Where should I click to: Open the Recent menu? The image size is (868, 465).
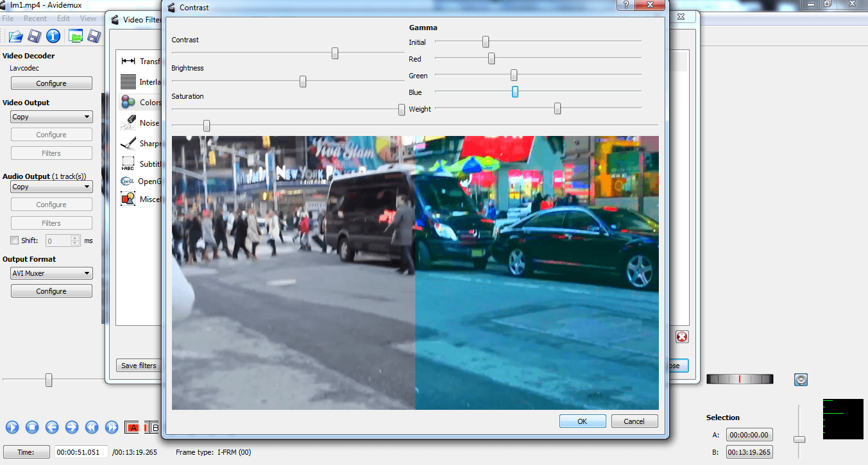pyautogui.click(x=35, y=19)
